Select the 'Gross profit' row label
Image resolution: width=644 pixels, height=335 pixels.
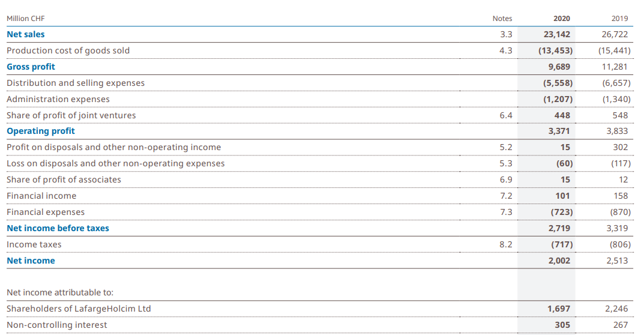(31, 67)
